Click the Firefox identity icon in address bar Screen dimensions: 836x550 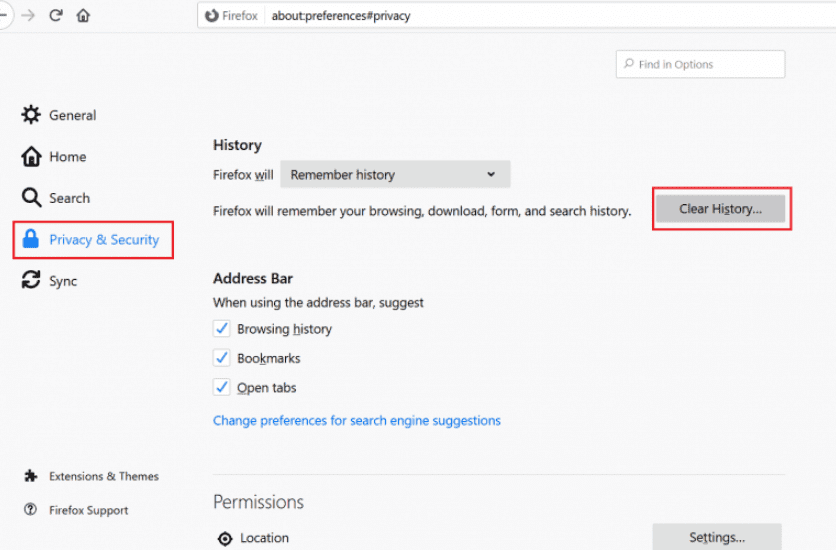click(x=212, y=16)
